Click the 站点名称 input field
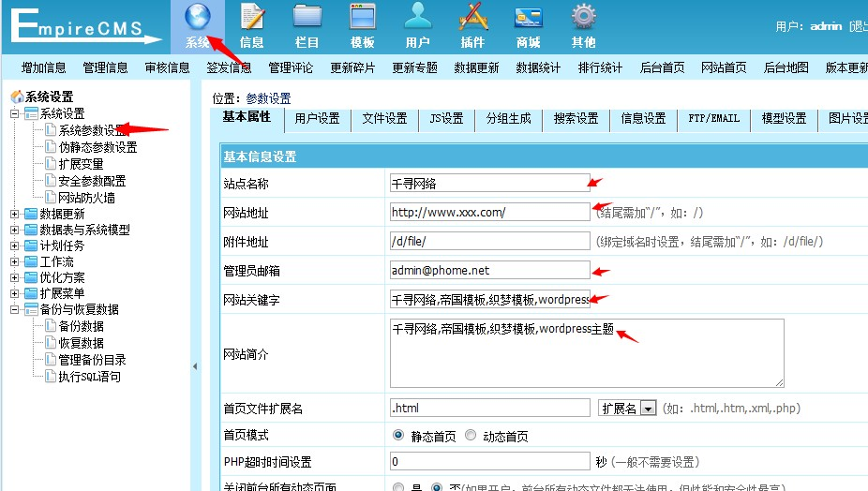The height and width of the screenshot is (491, 868). point(489,184)
